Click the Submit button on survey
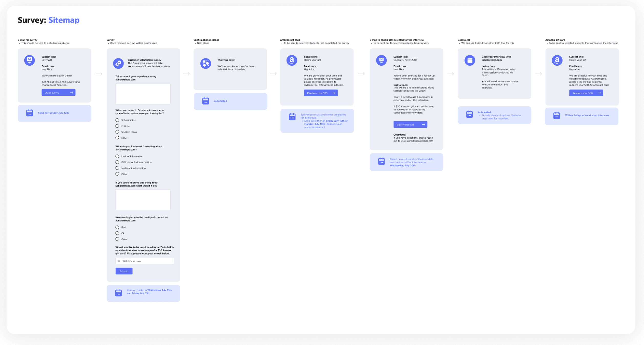The width and height of the screenshot is (644, 345). (x=124, y=271)
